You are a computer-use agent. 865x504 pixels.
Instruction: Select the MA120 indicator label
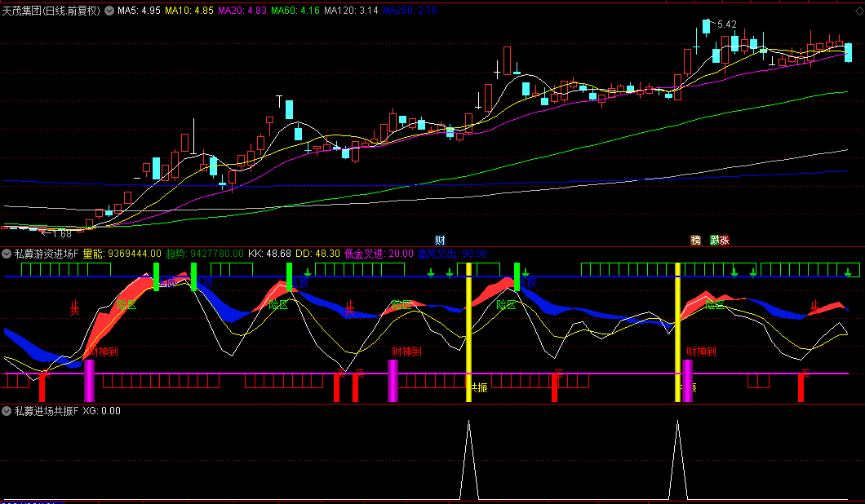point(351,11)
